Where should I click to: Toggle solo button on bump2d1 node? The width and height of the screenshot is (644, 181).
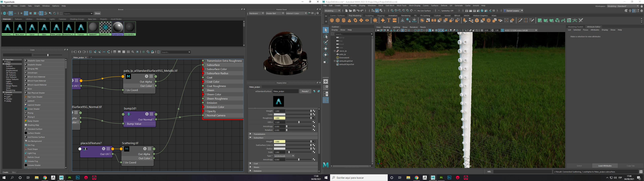[147, 114]
